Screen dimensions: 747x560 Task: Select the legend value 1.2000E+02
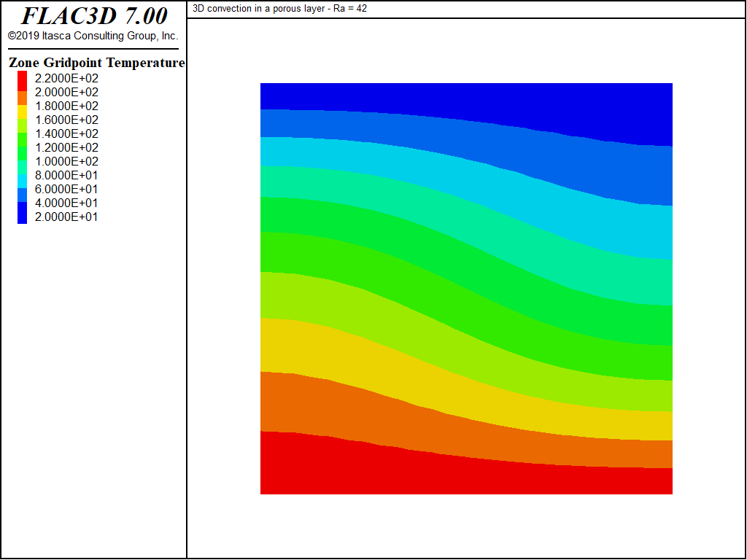pyautogui.click(x=66, y=147)
